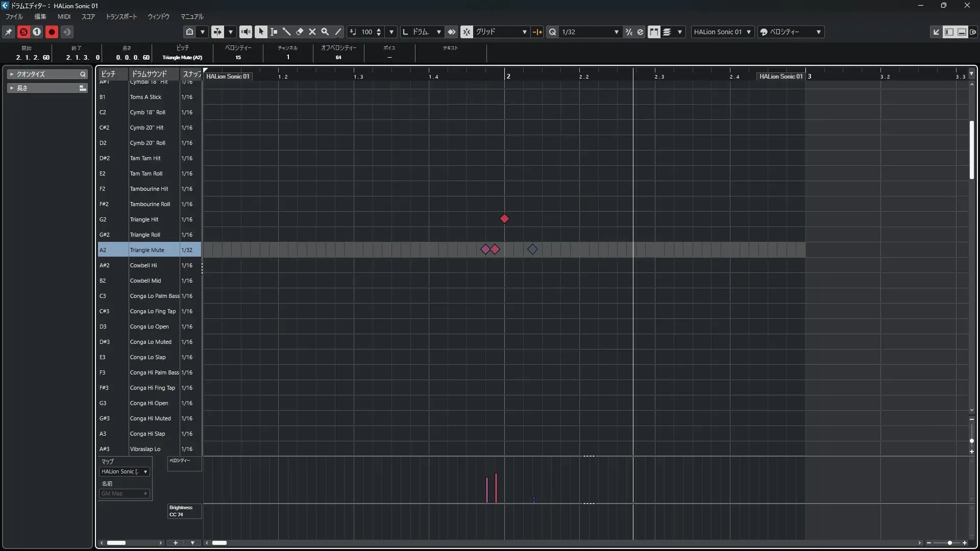Open the トランスポート menu
The width and height of the screenshot is (980, 551).
point(121,17)
